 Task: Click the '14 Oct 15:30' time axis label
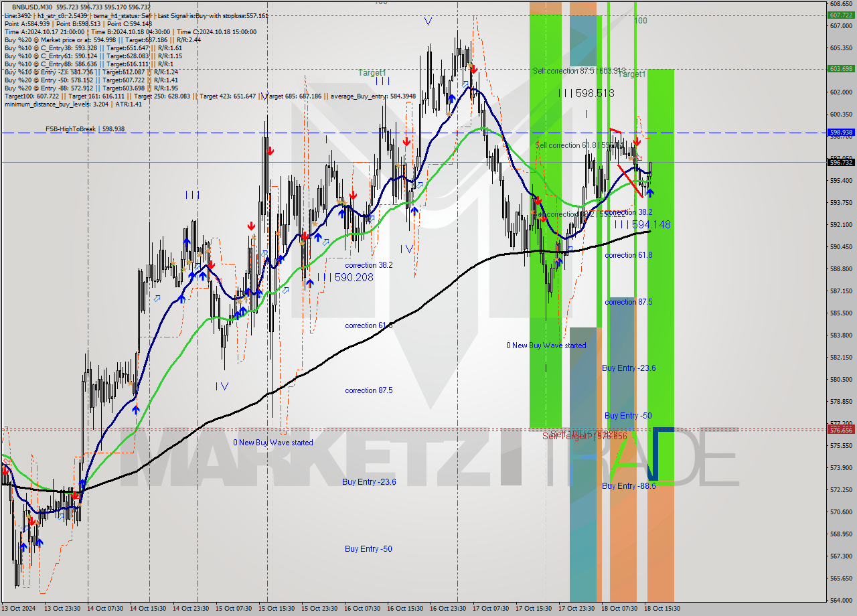coord(149,609)
